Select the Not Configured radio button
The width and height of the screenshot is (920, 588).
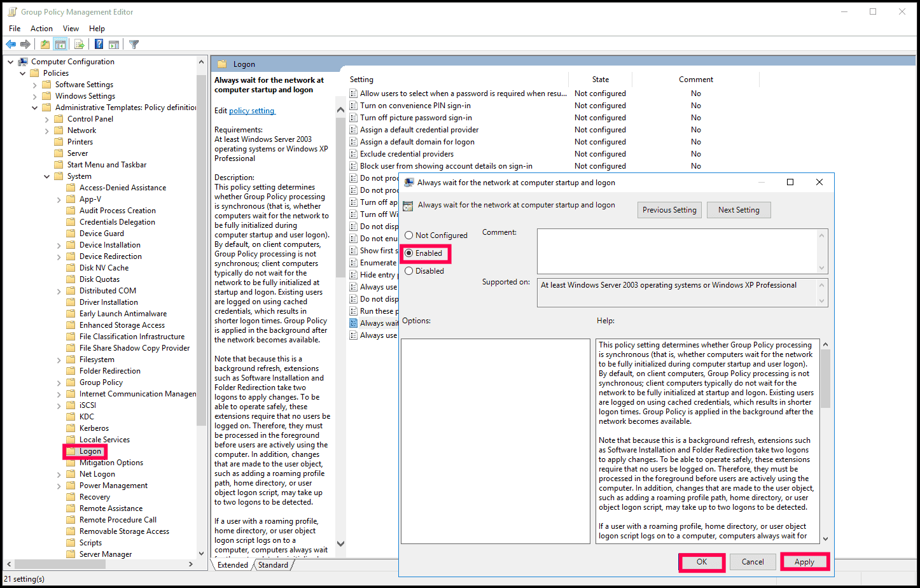[409, 235]
